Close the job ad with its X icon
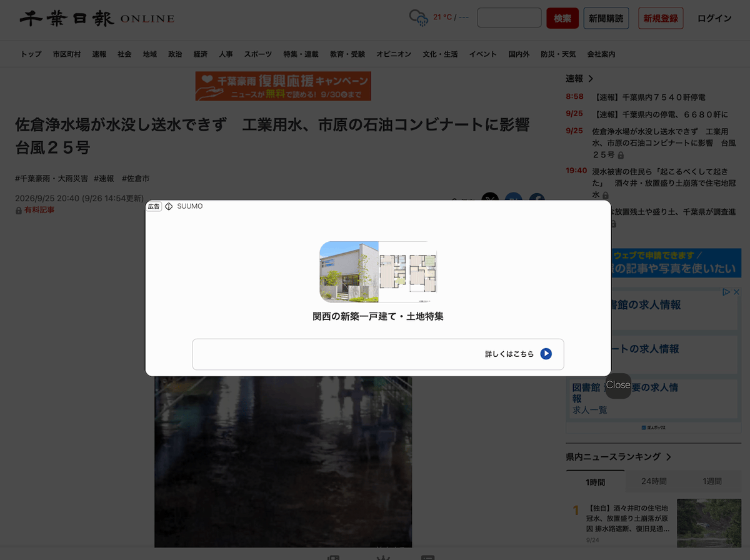 point(736,291)
